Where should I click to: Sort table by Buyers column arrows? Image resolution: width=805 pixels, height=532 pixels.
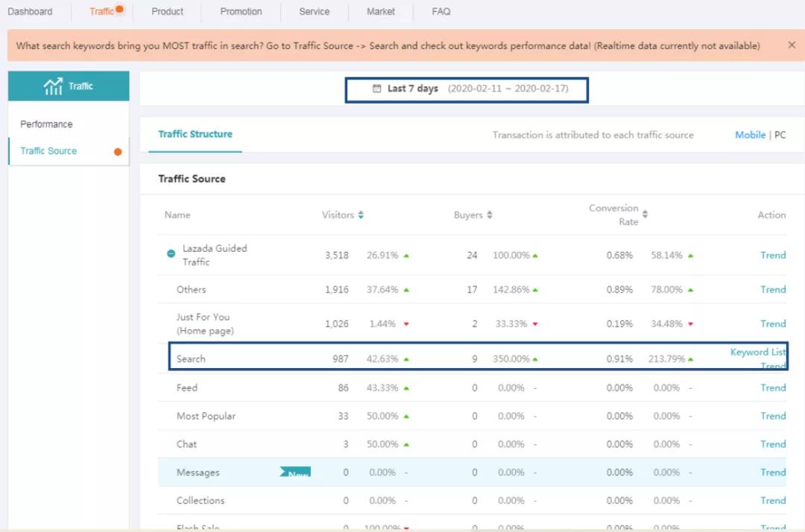(x=490, y=215)
